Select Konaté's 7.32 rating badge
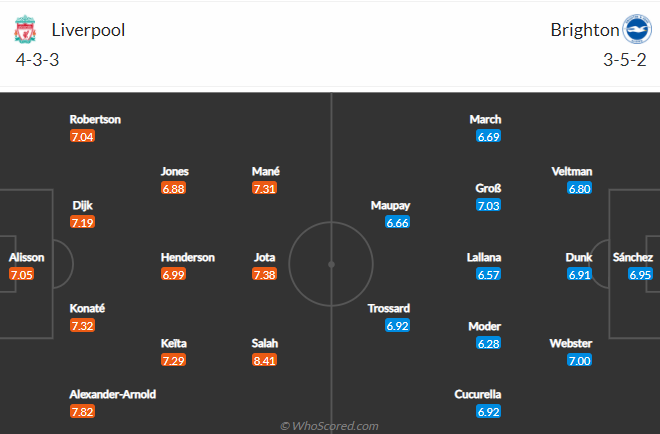Image resolution: width=660 pixels, height=434 pixels. (82, 325)
